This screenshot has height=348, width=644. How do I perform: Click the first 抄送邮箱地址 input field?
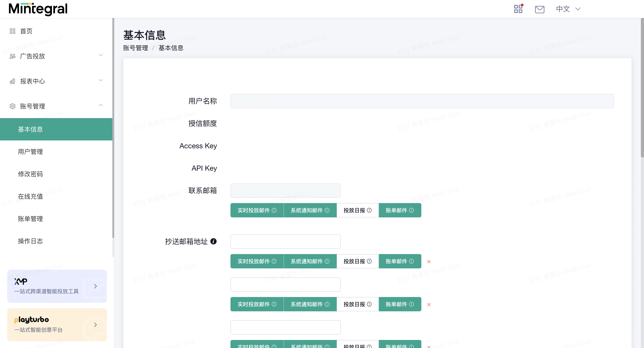(286, 242)
